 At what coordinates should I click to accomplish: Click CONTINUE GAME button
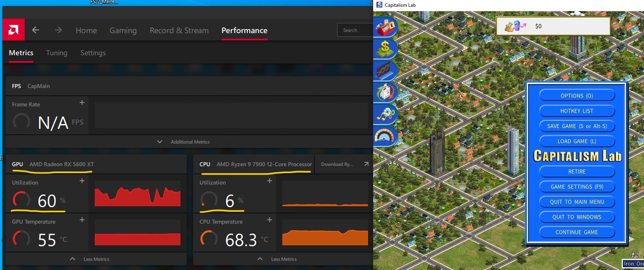pyautogui.click(x=577, y=232)
